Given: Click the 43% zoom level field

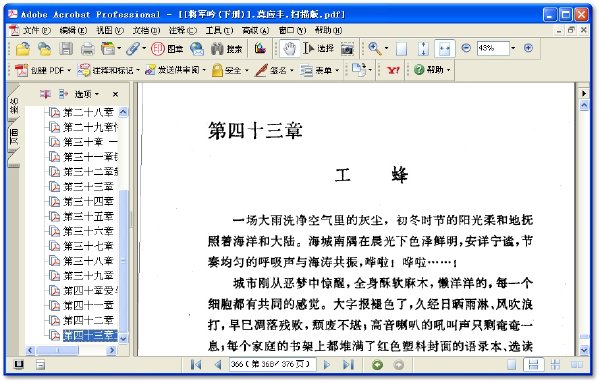Looking at the screenshot, I should 493,48.
